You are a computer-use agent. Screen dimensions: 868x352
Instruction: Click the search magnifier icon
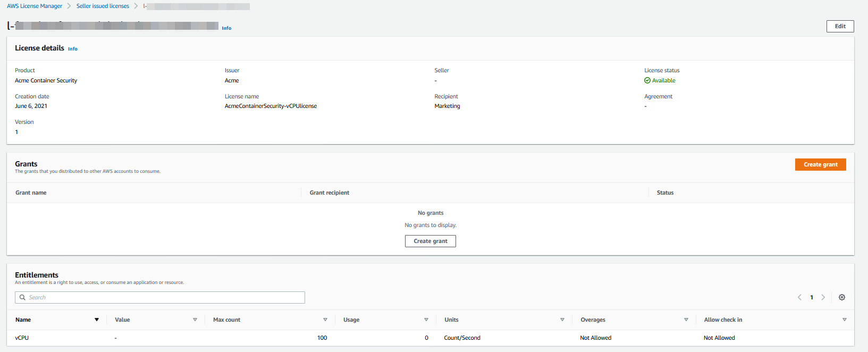tap(22, 297)
